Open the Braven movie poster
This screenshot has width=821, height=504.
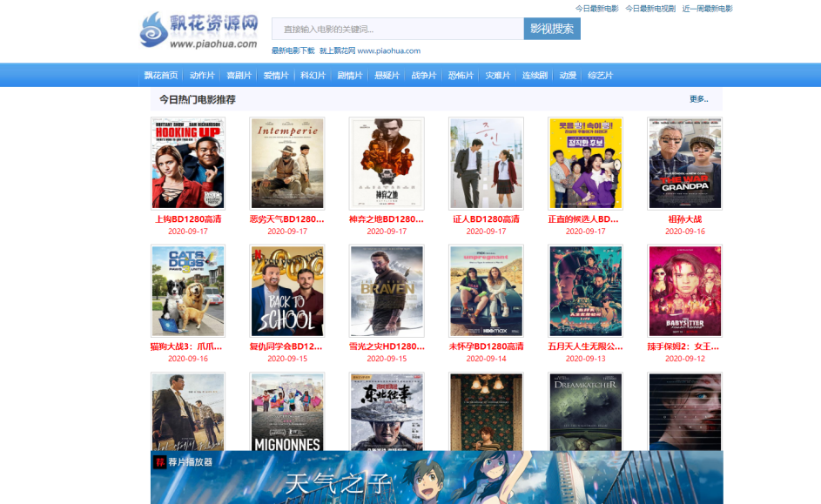click(387, 291)
